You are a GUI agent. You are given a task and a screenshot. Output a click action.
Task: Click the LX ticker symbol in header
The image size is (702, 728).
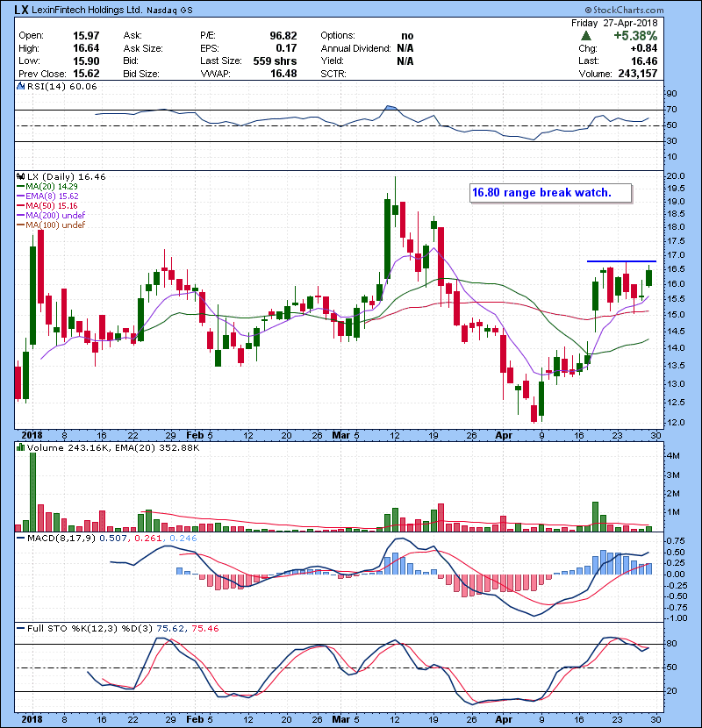click(x=21, y=10)
